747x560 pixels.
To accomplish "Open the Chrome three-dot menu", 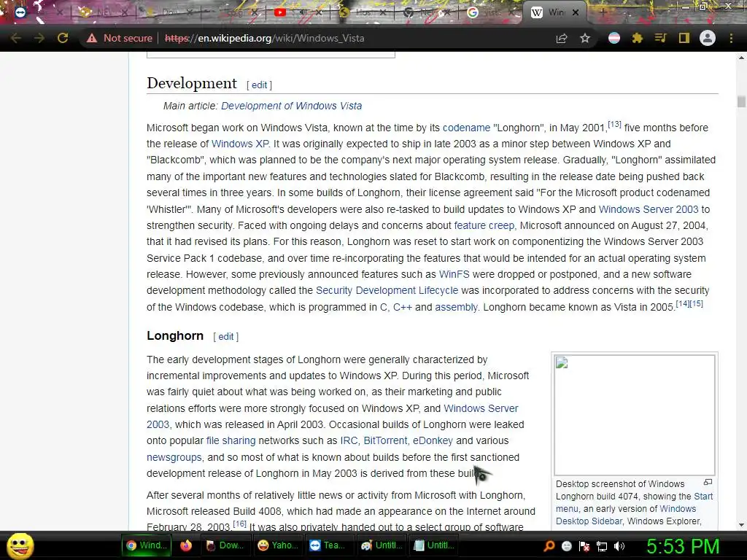I will (x=731, y=38).
